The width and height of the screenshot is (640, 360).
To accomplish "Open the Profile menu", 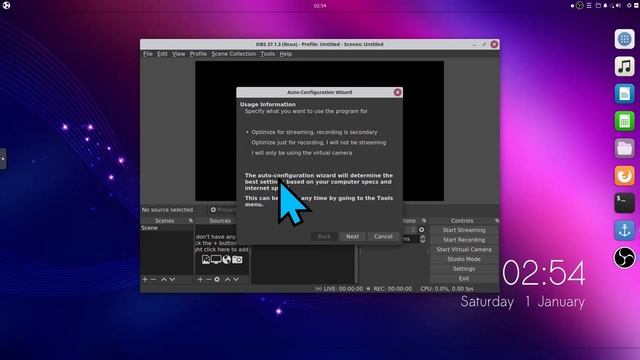I will (x=198, y=54).
